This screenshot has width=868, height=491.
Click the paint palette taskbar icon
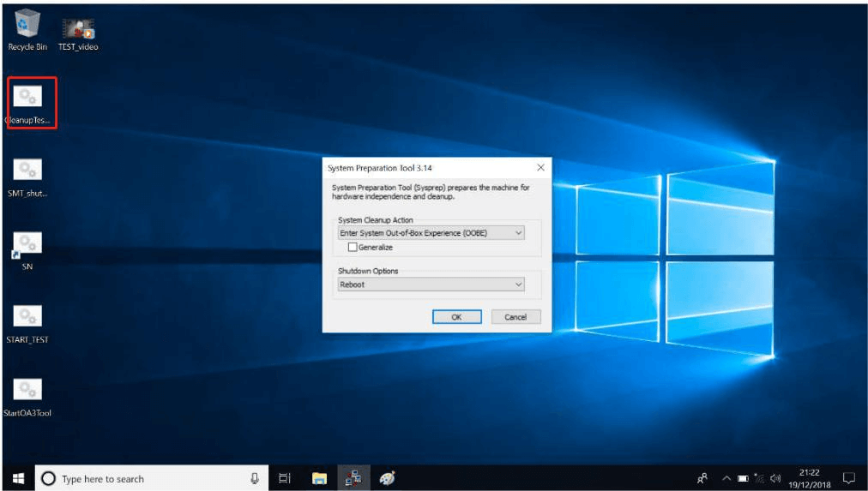(x=387, y=478)
